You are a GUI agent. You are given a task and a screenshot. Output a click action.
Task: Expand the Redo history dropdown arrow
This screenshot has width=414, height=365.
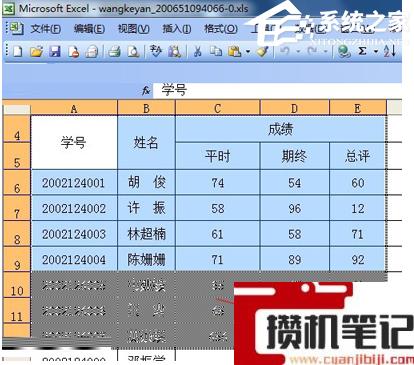pyautogui.click(x=325, y=52)
